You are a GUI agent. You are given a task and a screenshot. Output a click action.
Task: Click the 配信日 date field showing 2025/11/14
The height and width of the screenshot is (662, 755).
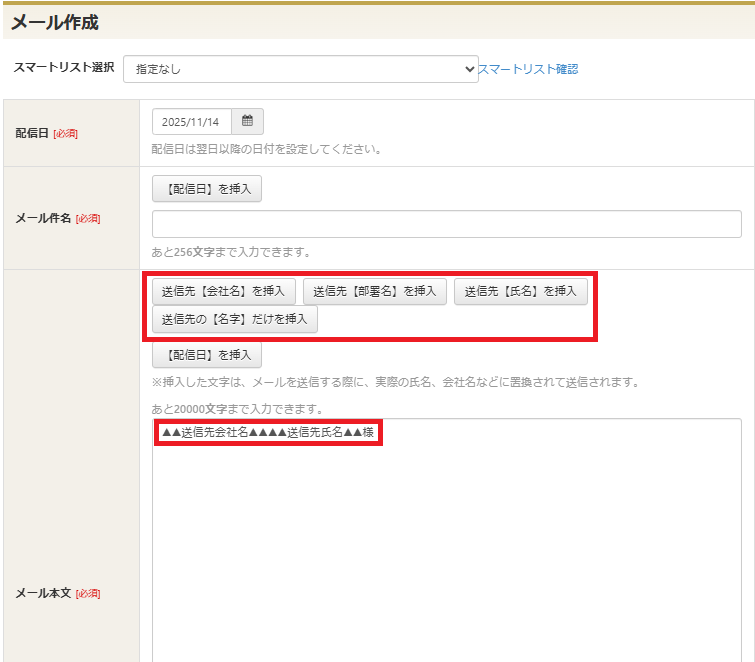click(191, 122)
